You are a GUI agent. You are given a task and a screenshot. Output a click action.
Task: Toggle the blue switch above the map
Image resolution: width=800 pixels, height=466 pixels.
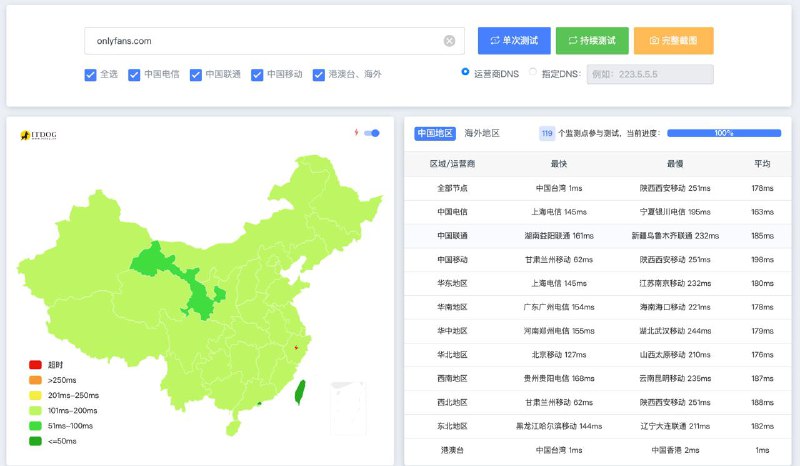[x=372, y=132]
